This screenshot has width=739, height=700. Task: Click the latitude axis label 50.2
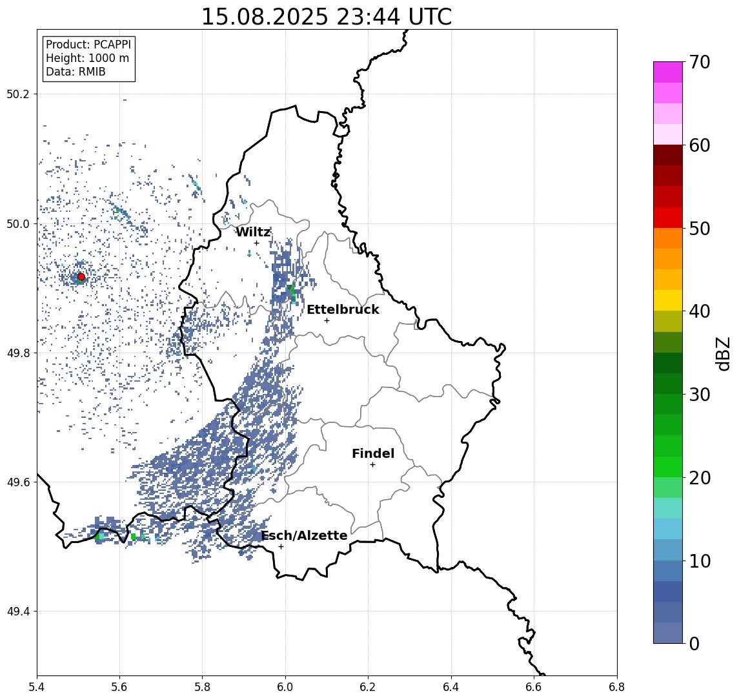click(18, 94)
